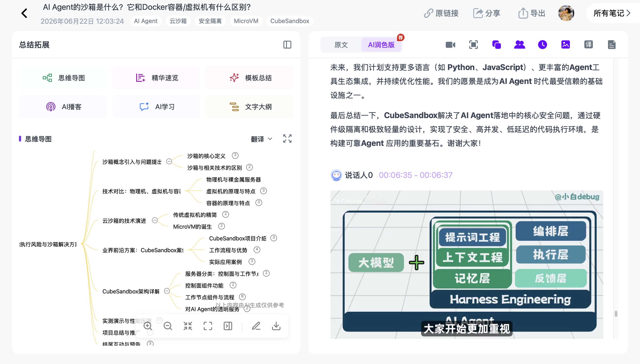Image resolution: width=640 pixels, height=364 pixels.
Task: Switch to the AI润色版 tab
Action: click(x=381, y=45)
